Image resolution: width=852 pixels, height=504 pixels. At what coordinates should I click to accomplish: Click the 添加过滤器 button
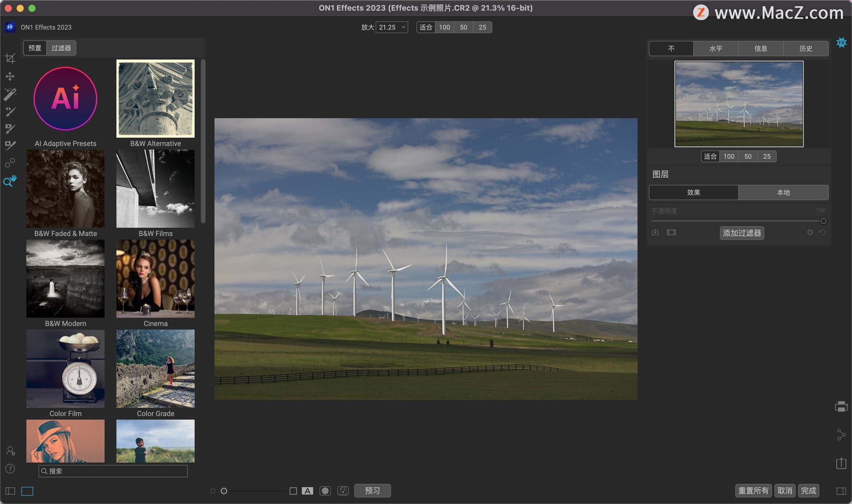(742, 233)
